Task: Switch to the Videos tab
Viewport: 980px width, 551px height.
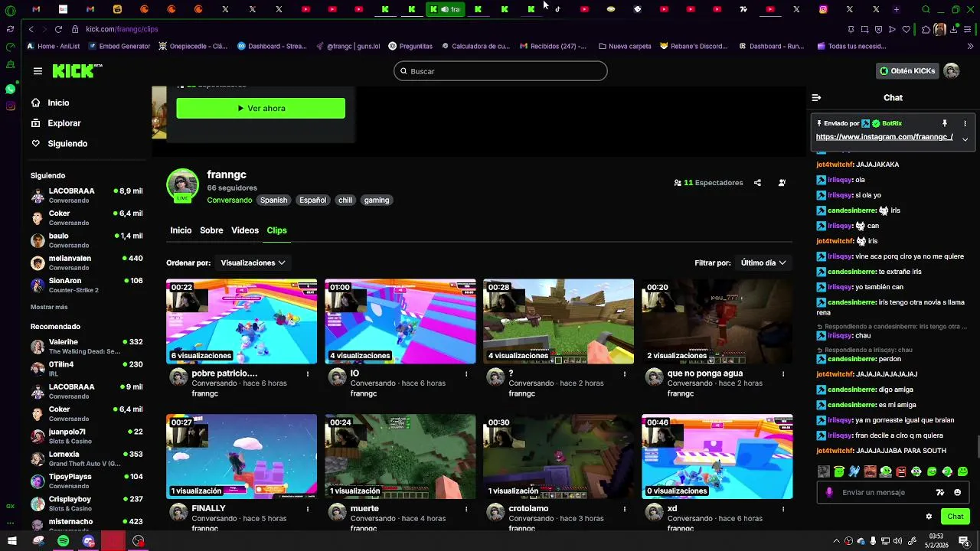Action: click(x=245, y=230)
